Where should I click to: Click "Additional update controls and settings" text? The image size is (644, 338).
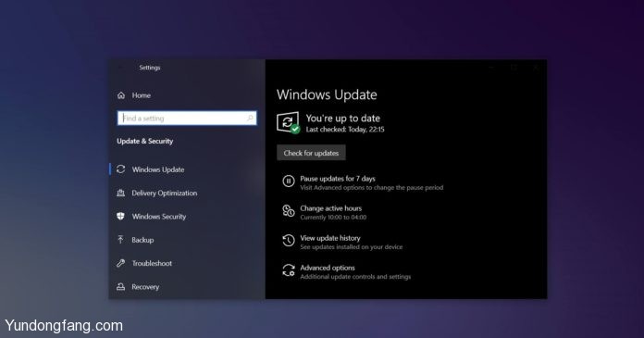pyautogui.click(x=355, y=277)
